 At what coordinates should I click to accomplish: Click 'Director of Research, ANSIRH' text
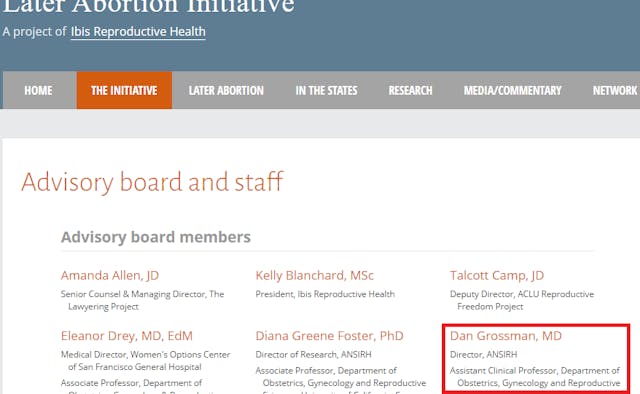coord(313,355)
